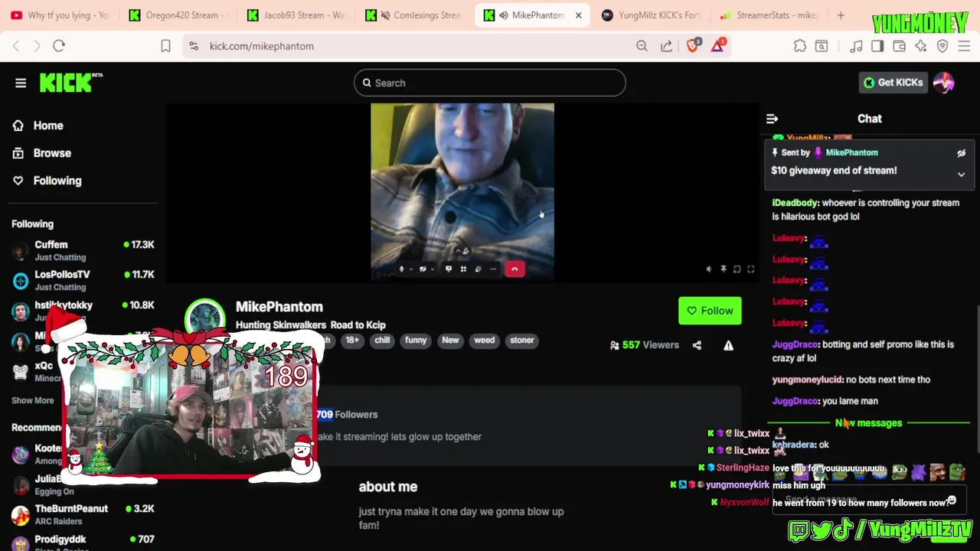Expand the pinned giveaway message
The height and width of the screenshot is (551, 980).
point(961,174)
